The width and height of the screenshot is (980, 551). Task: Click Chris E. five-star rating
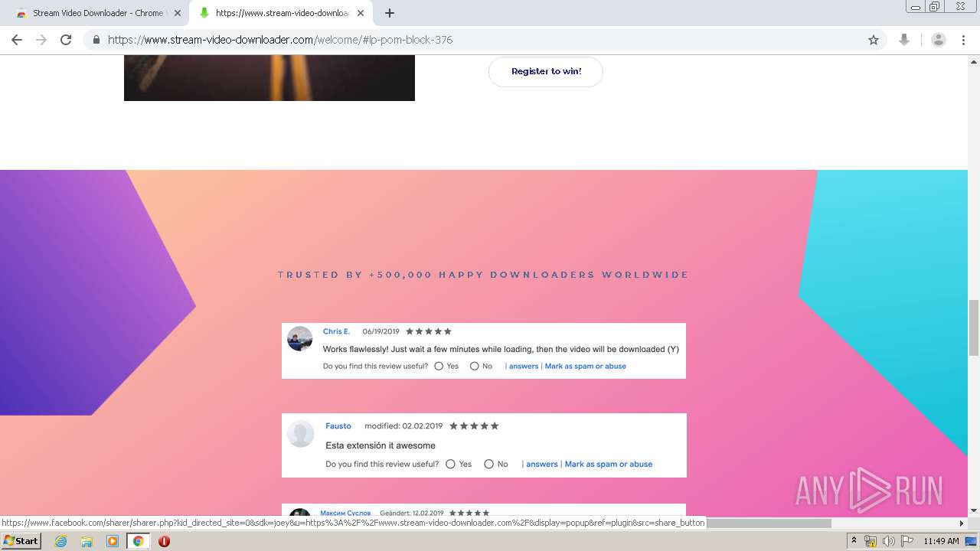(x=429, y=331)
